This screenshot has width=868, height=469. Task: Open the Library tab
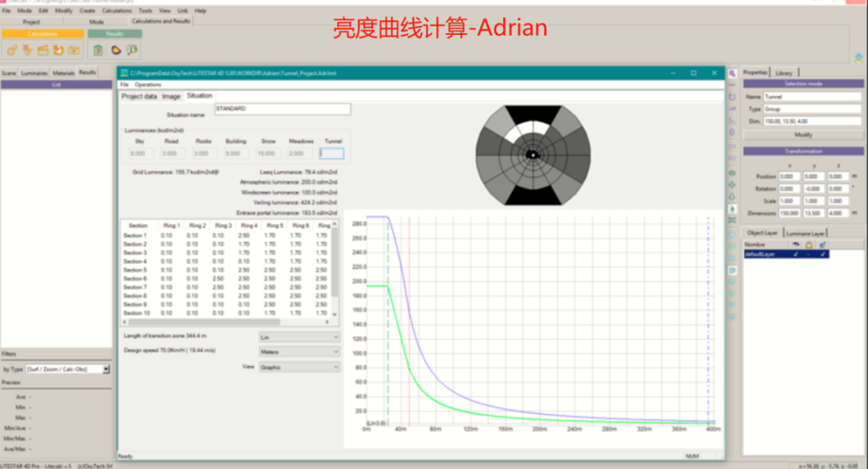pyautogui.click(x=784, y=73)
